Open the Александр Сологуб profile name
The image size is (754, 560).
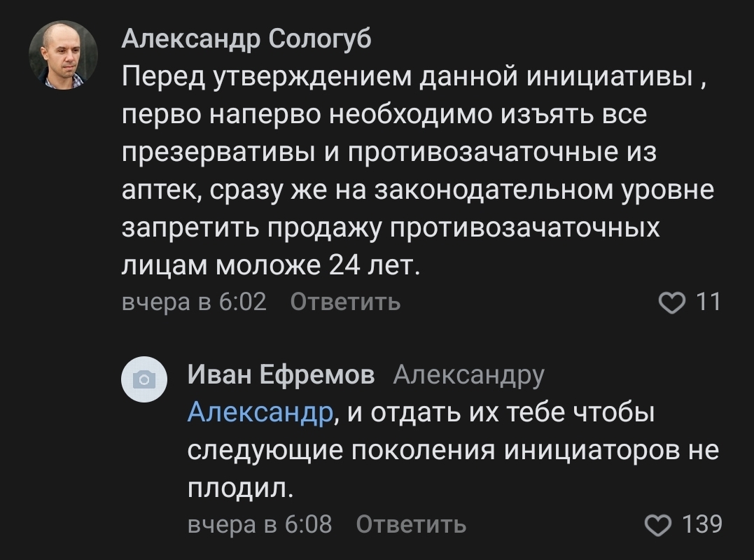(x=246, y=39)
